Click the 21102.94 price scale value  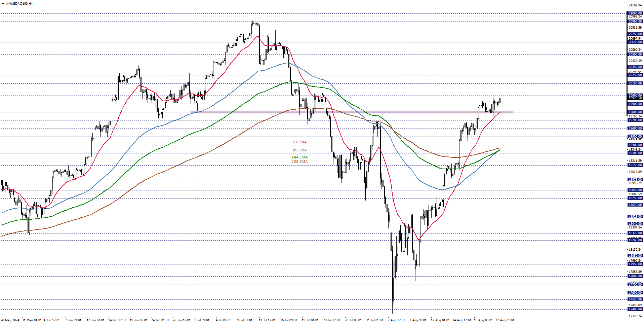[x=635, y=5]
